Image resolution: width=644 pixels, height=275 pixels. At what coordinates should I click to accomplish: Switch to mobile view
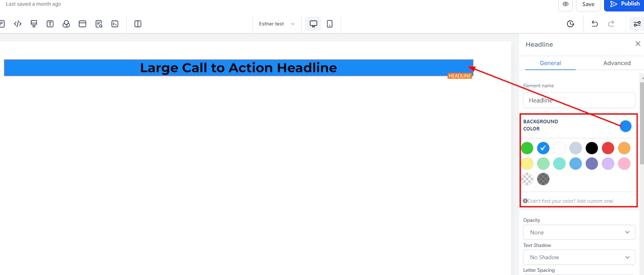330,24
